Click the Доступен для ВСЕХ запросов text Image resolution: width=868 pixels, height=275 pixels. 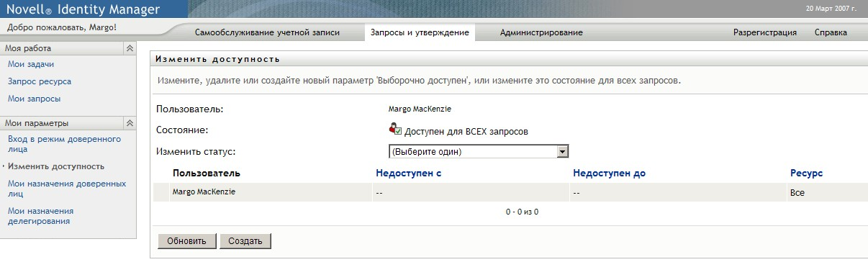(x=466, y=132)
